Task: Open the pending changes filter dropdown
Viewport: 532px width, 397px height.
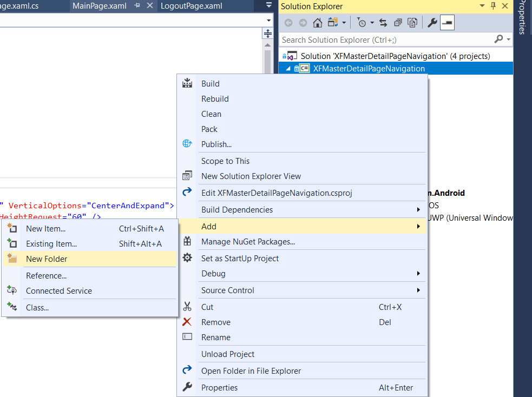Action: [371, 22]
